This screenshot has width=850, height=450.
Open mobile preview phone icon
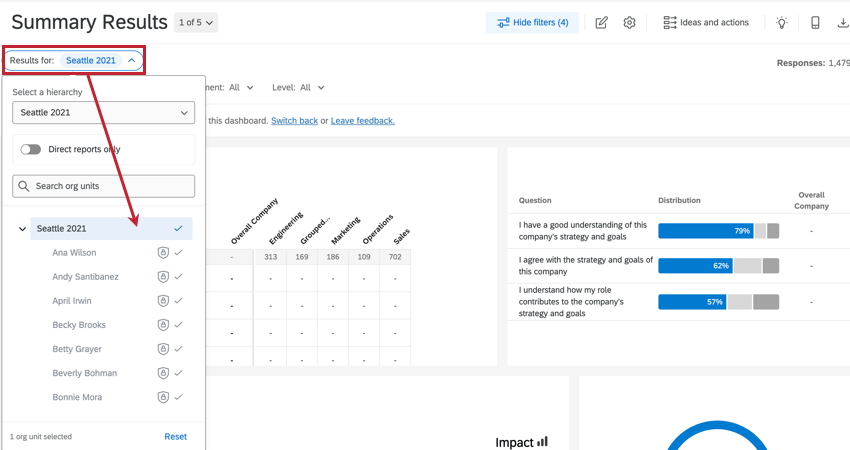[815, 23]
